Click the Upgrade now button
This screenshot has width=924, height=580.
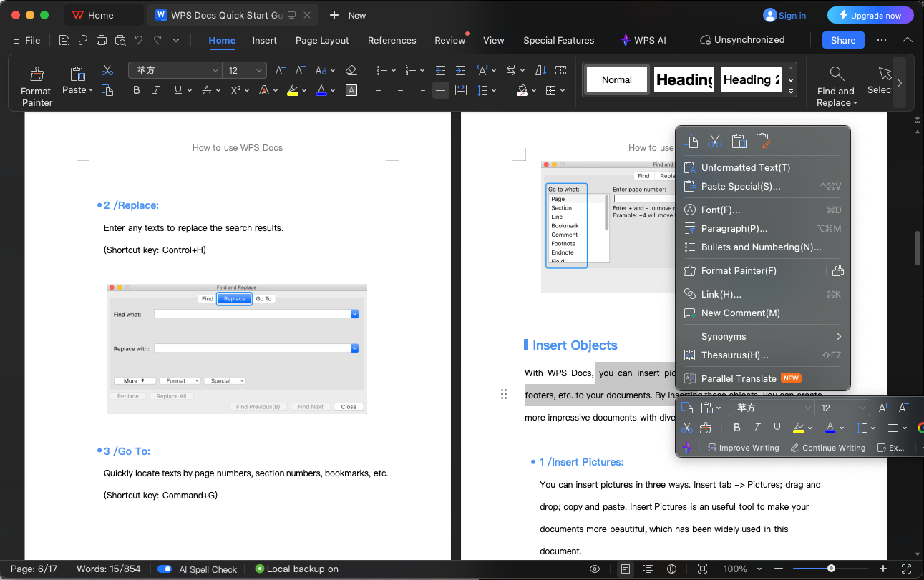pyautogui.click(x=870, y=15)
